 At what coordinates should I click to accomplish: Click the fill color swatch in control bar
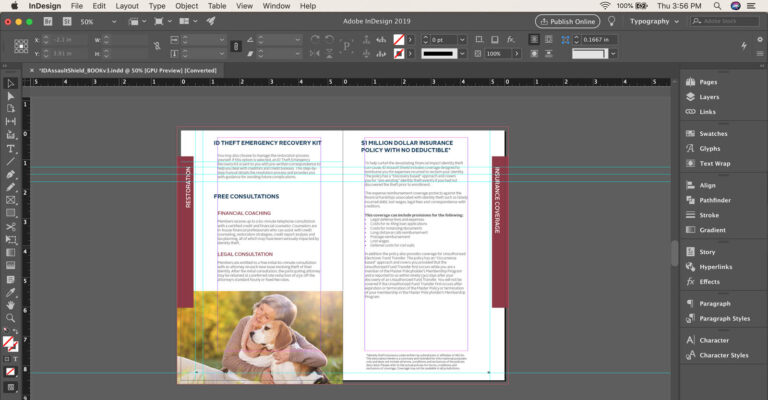(x=399, y=40)
